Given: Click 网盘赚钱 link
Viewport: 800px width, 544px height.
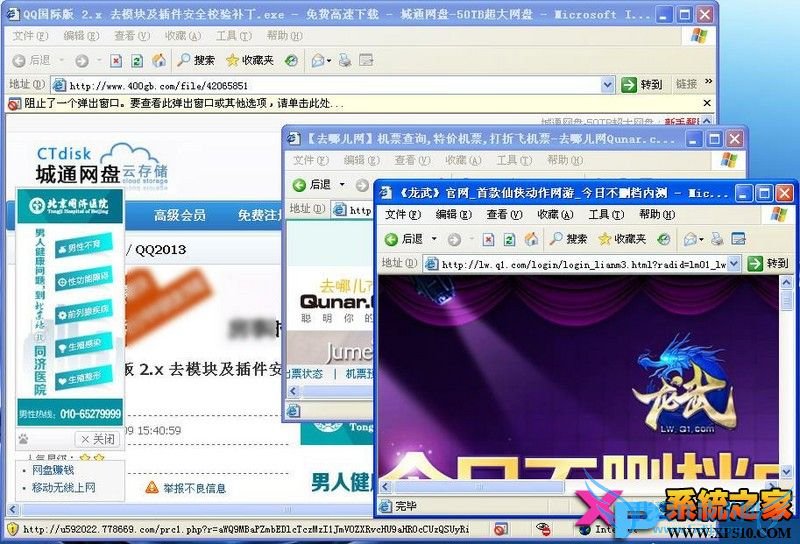Looking at the screenshot, I should [53, 469].
